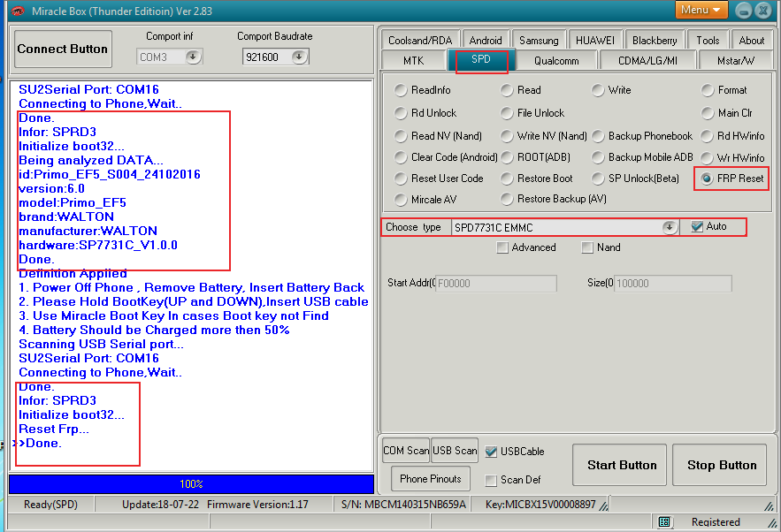Screen dimensions: 781x532
Task: Click the Connect Button
Action: pyautogui.click(x=63, y=49)
